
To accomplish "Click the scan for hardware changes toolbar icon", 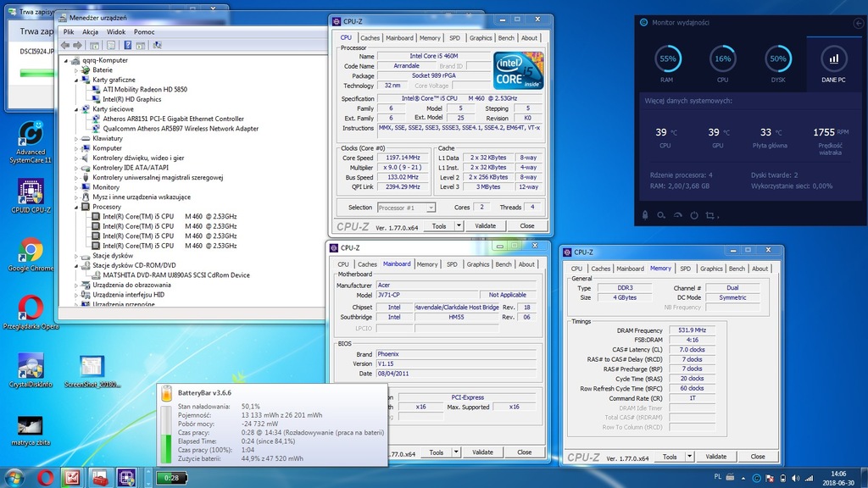I will coord(157,46).
